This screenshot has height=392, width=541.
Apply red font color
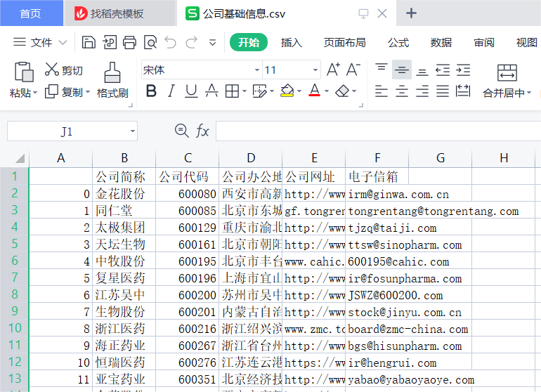click(x=314, y=91)
